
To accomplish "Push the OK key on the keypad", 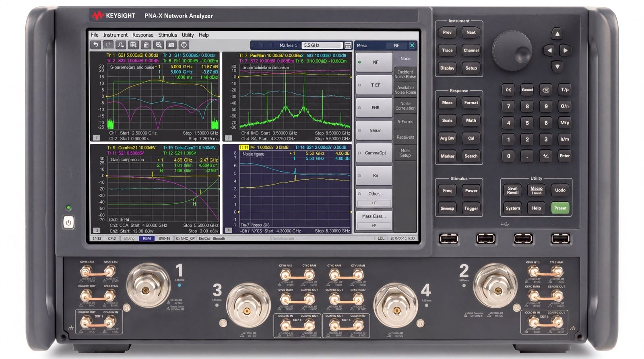I will pos(508,90).
